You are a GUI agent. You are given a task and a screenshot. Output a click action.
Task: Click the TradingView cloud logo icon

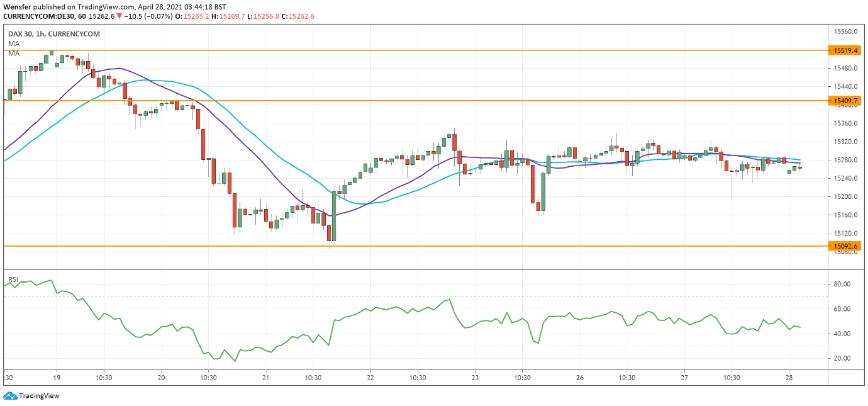(10, 396)
